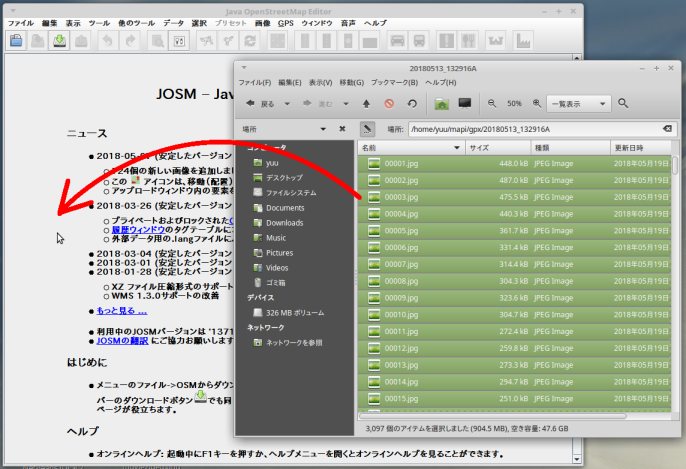Zoom out in file manager
This screenshot has height=469, width=686.
(x=492, y=103)
